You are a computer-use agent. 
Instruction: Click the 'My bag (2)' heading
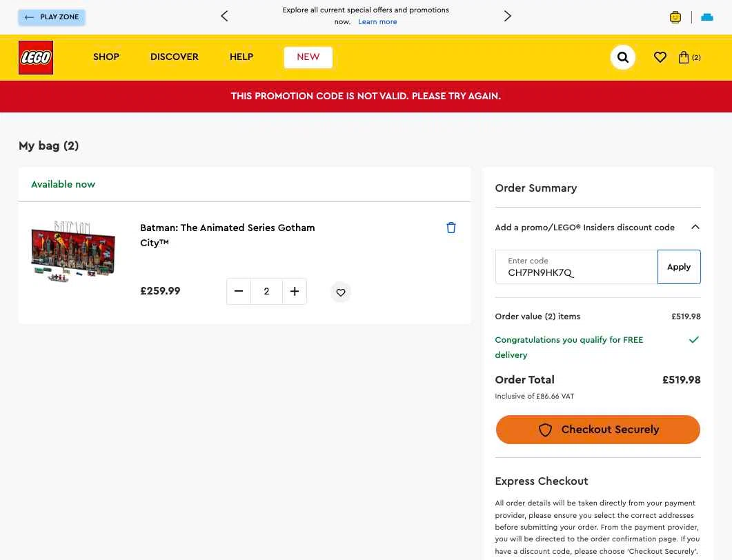(48, 146)
